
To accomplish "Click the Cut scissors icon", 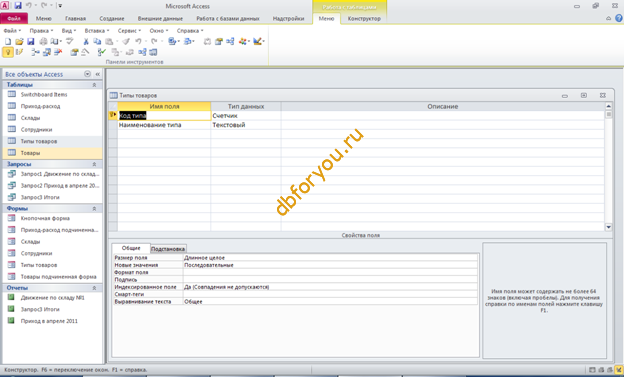I will (86, 41).
